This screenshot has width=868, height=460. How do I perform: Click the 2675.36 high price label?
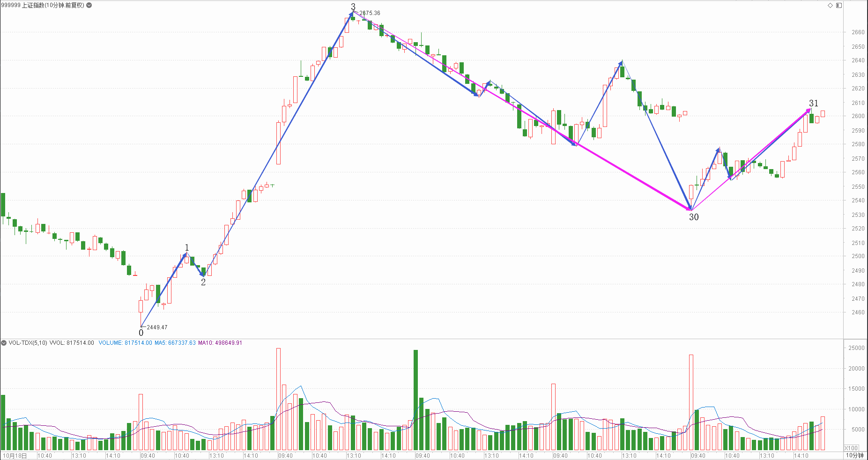(370, 13)
